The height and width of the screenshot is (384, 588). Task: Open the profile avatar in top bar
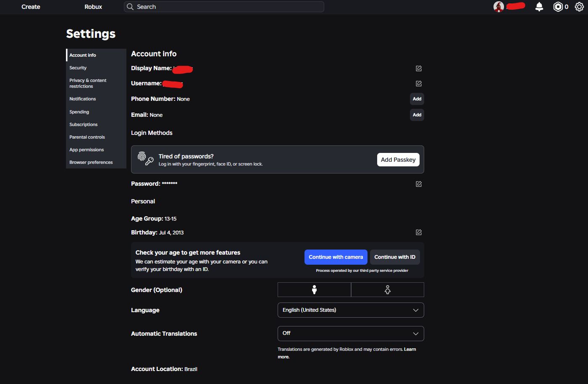(499, 7)
